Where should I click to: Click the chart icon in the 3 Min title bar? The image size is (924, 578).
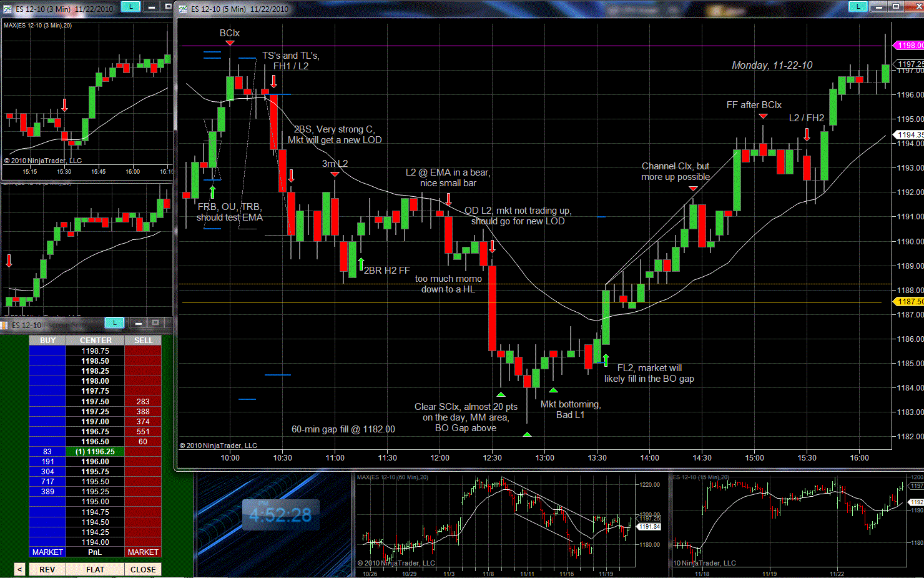coord(7,9)
